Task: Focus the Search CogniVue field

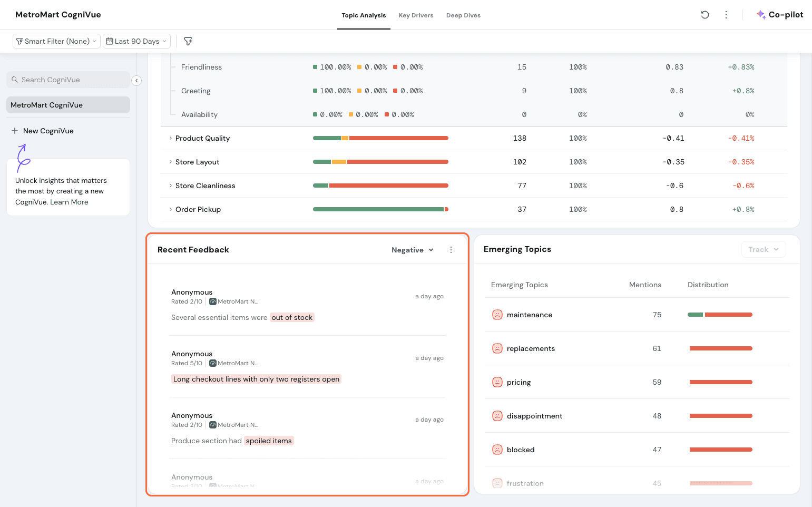Action: click(x=69, y=80)
